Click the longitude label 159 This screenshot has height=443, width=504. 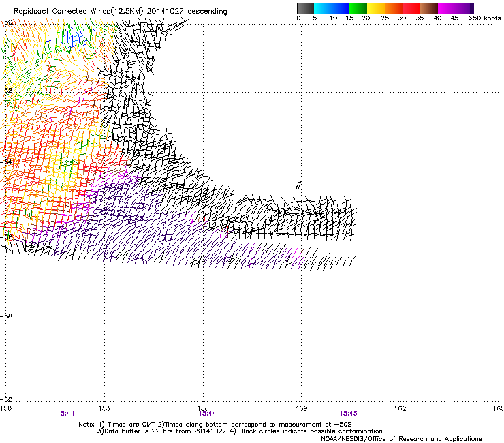[302, 408]
